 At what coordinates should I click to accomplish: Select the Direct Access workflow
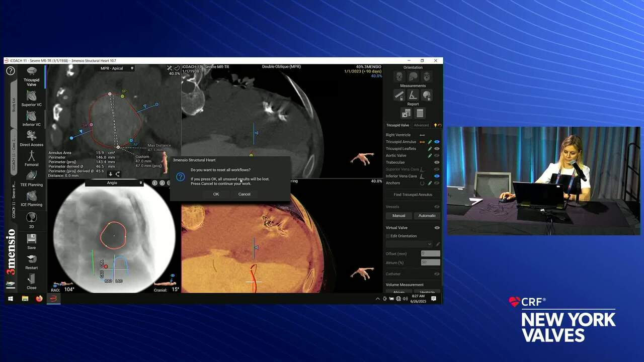click(31, 138)
